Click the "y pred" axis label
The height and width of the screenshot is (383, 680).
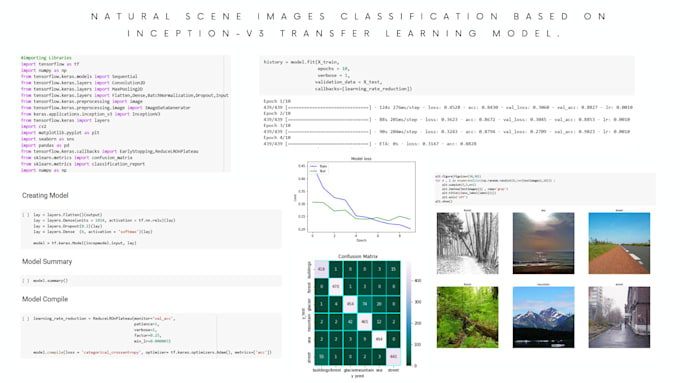click(x=358, y=376)
